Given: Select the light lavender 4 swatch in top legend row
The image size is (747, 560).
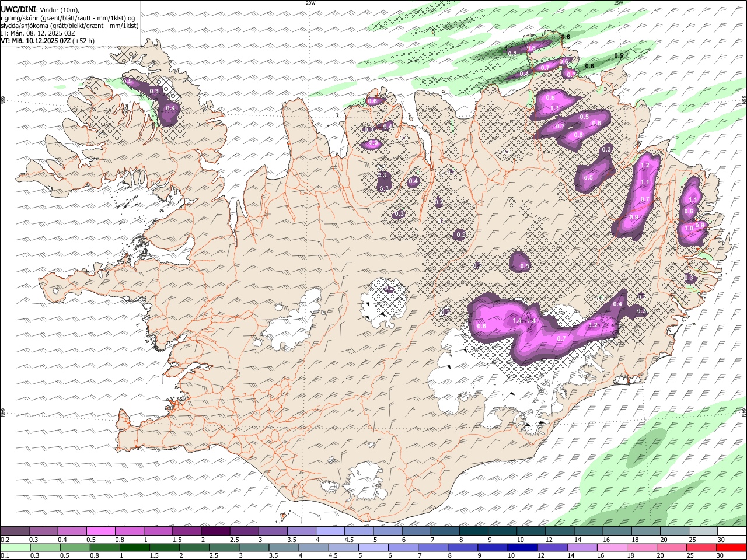Looking at the screenshot, I should [x=330, y=531].
